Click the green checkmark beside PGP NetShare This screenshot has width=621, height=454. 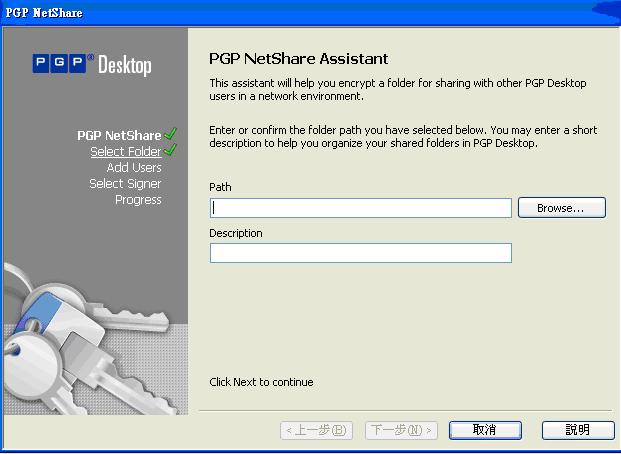pos(171,134)
